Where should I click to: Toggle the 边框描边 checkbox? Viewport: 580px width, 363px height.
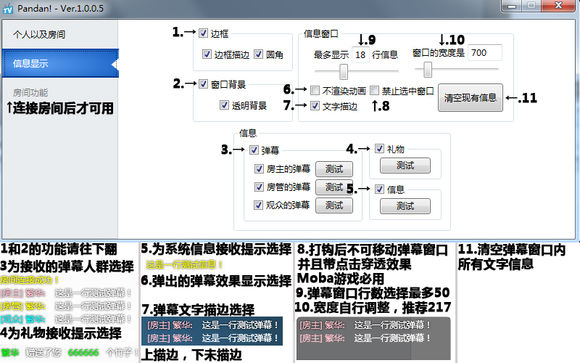[x=207, y=54]
